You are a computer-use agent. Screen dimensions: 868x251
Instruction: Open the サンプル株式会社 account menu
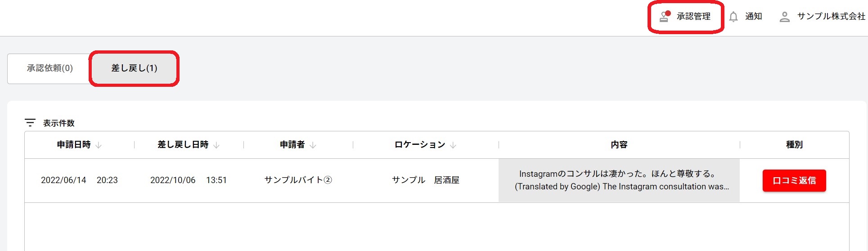pyautogui.click(x=831, y=16)
